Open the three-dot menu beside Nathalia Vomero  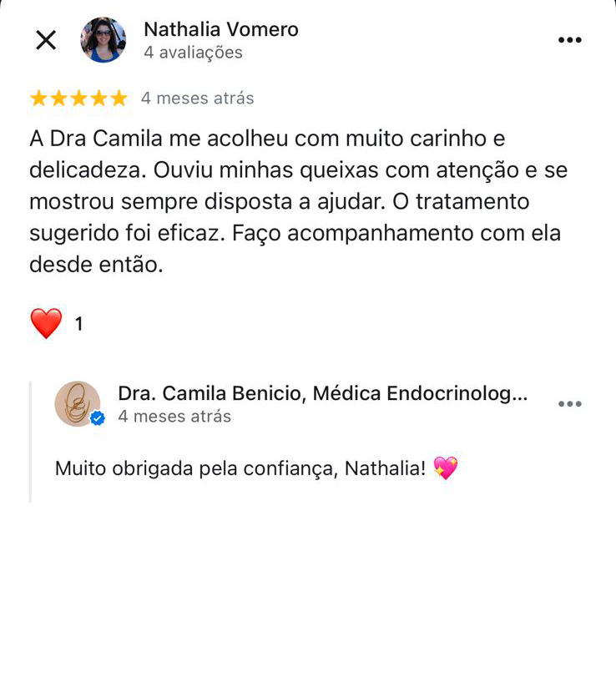(x=569, y=40)
